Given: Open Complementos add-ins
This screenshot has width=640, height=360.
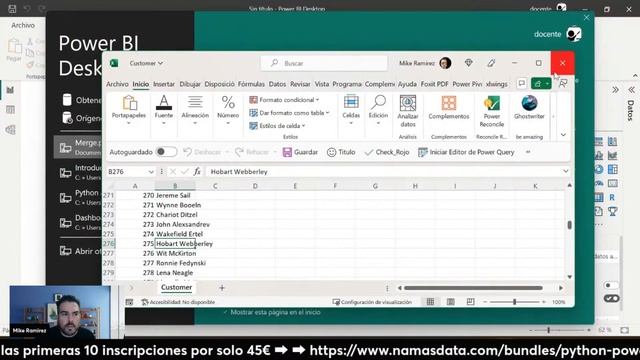Looking at the screenshot, I should coord(449,108).
